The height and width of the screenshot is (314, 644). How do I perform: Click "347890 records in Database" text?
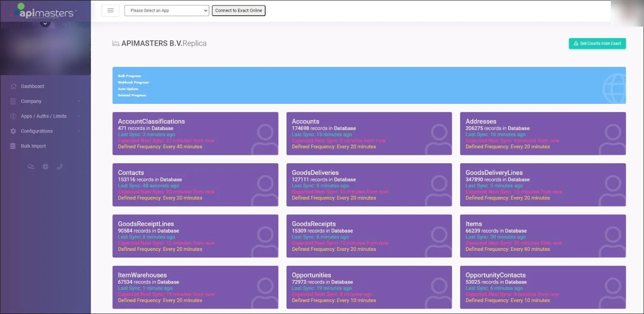(x=497, y=179)
